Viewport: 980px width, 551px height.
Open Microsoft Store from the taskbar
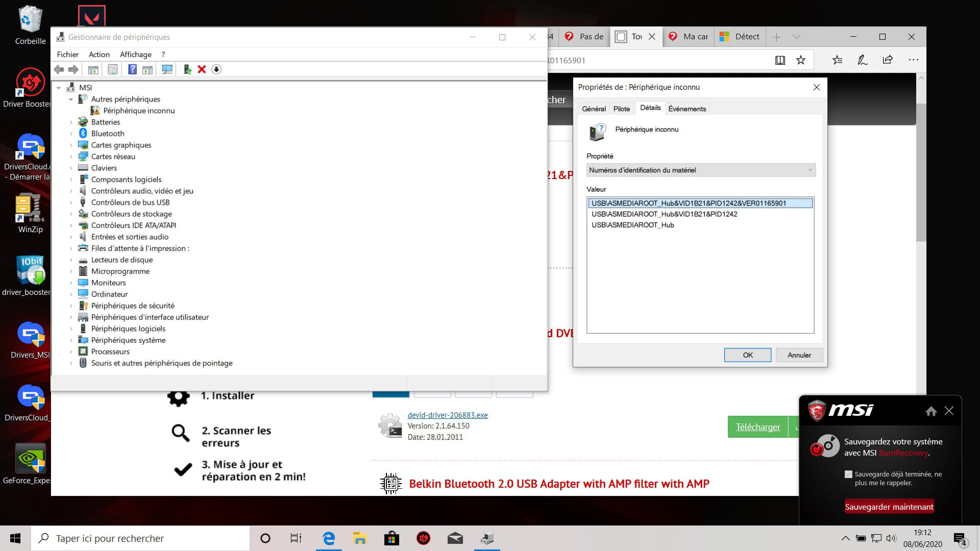point(391,538)
